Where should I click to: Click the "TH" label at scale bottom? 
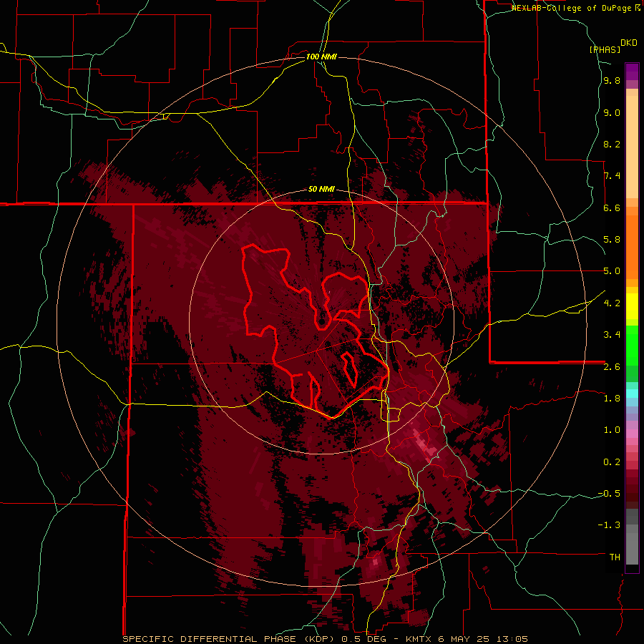pyautogui.click(x=615, y=557)
